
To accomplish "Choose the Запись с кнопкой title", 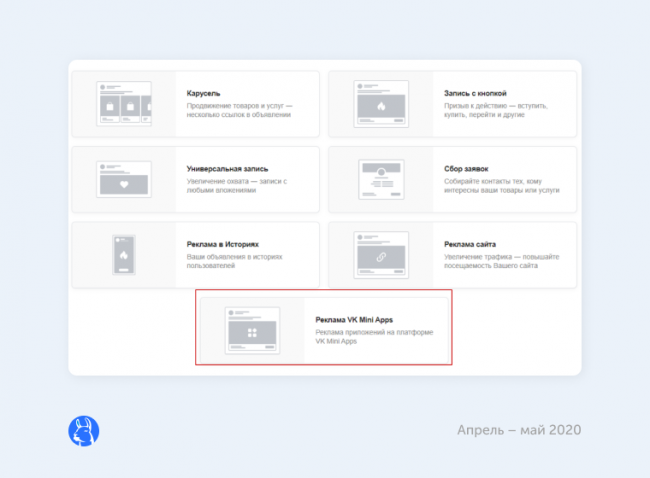I will point(476,94).
